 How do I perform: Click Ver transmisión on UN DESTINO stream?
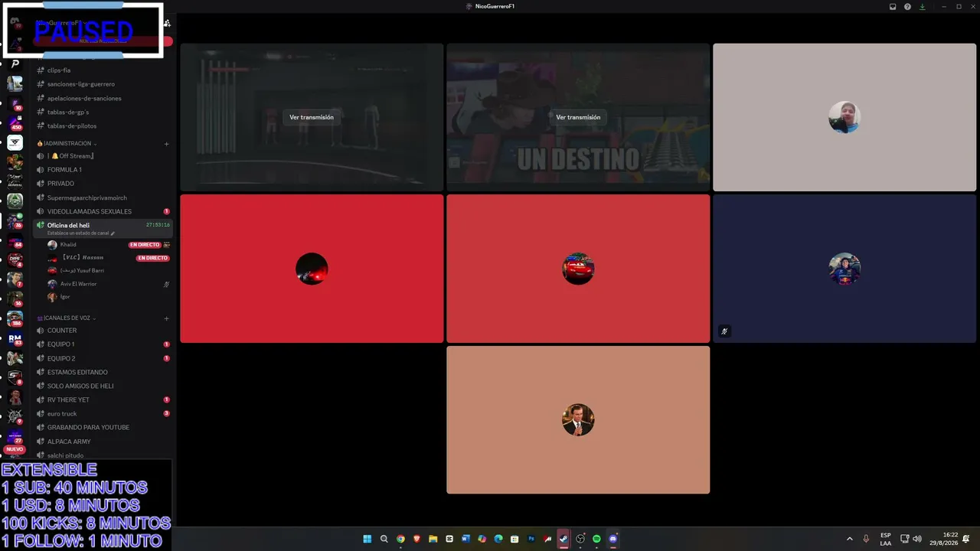coord(578,117)
